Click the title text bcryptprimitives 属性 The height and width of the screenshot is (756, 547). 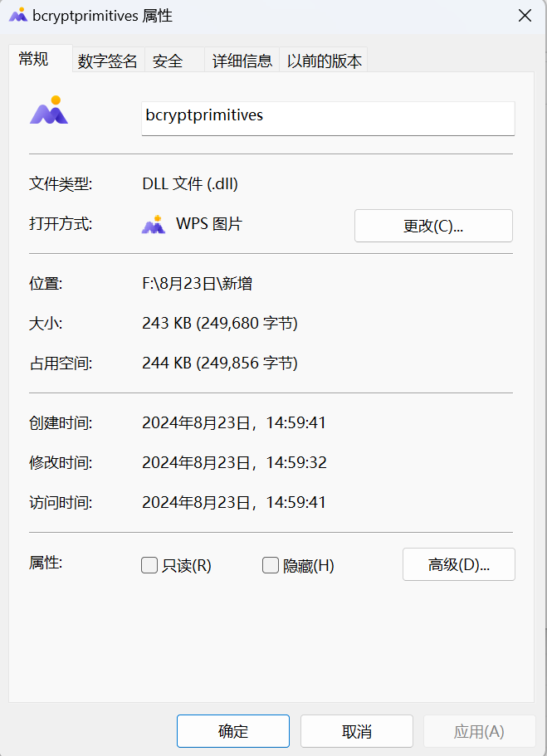pos(102,16)
